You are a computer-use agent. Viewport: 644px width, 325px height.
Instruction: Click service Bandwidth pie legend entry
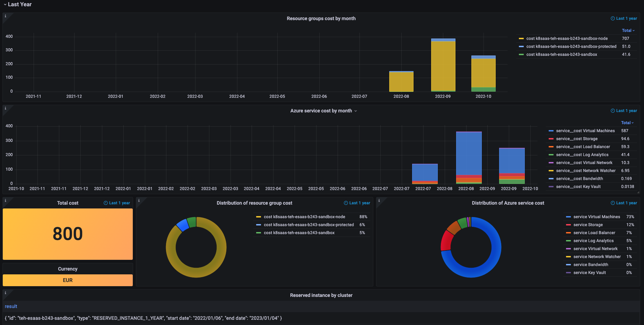[591, 265]
